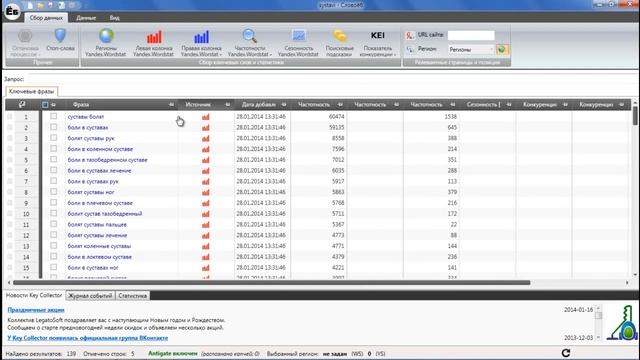This screenshot has height=360, width=640.
Task: Open the filter on the Фраза column header
Action: [171, 104]
